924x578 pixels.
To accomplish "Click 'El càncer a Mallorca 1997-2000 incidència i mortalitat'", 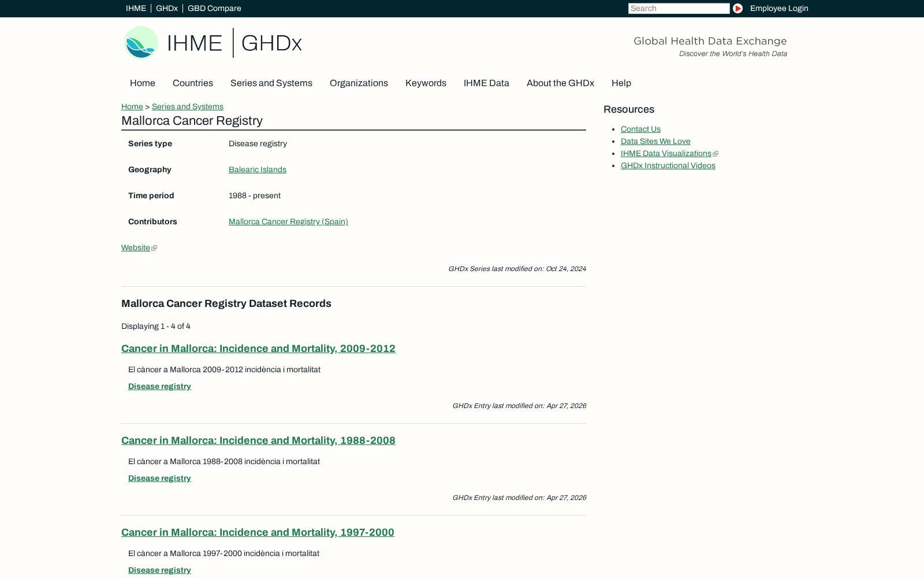I will [223, 554].
